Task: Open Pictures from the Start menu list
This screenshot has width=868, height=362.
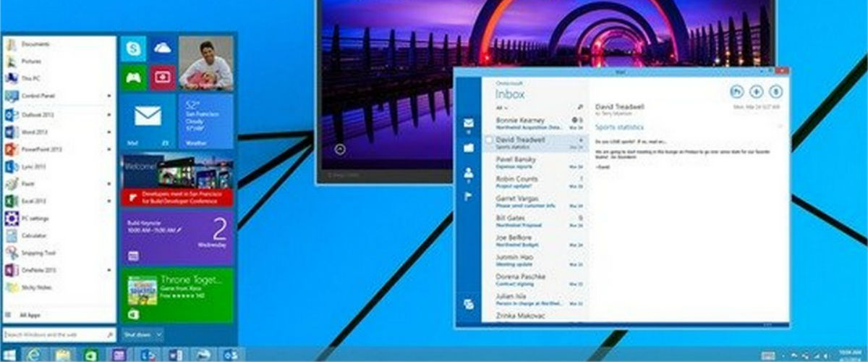Action: pos(59,61)
